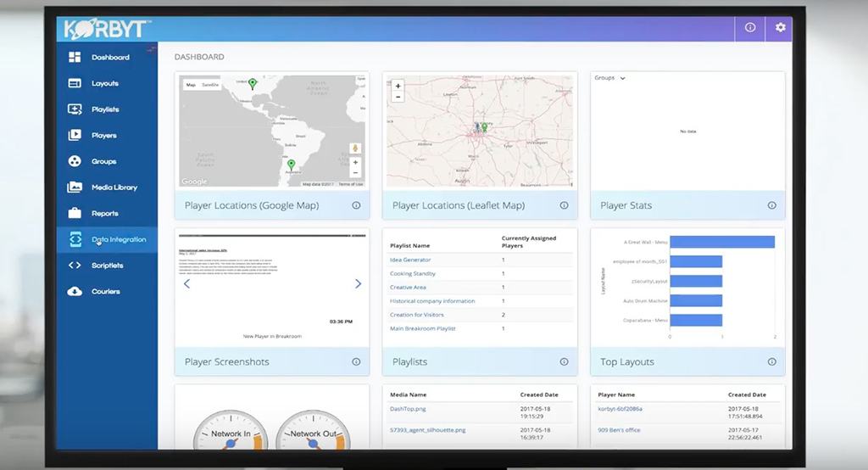The width and height of the screenshot is (868, 470).
Task: Open the DashTop.png media link
Action: click(x=406, y=409)
